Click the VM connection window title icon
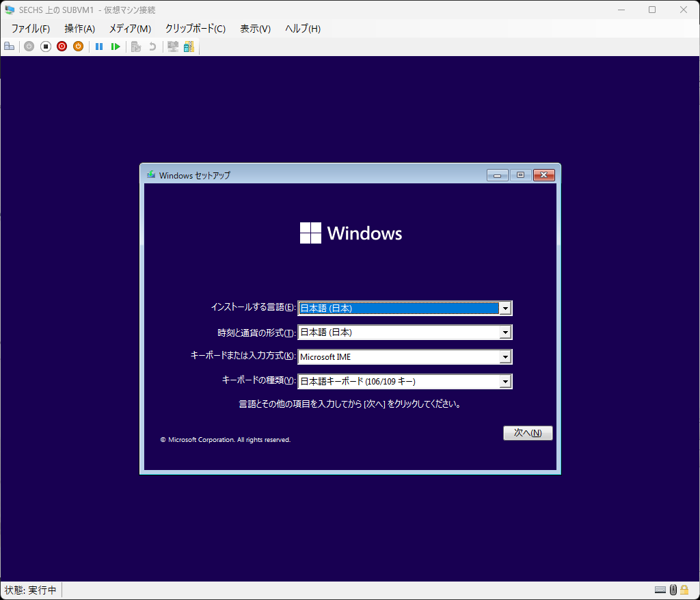This screenshot has height=600, width=700. pyautogui.click(x=10, y=10)
